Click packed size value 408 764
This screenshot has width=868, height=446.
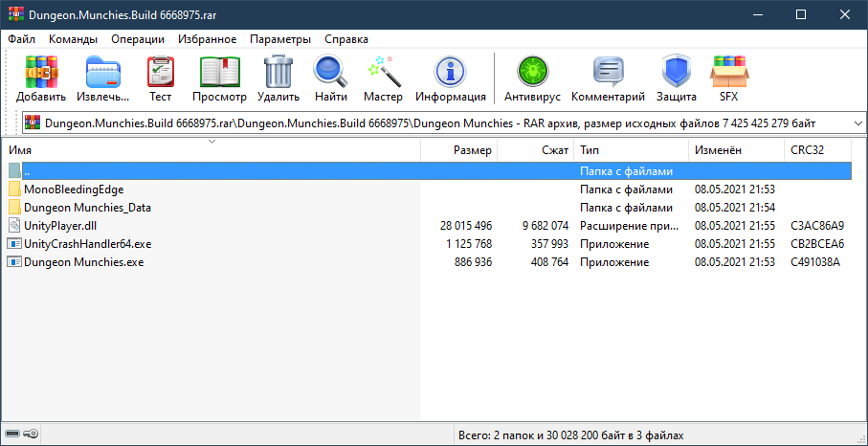[x=549, y=261]
